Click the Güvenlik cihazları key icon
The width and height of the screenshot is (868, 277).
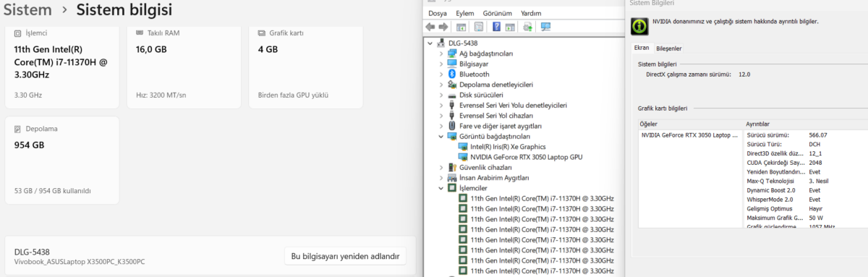pos(452,167)
